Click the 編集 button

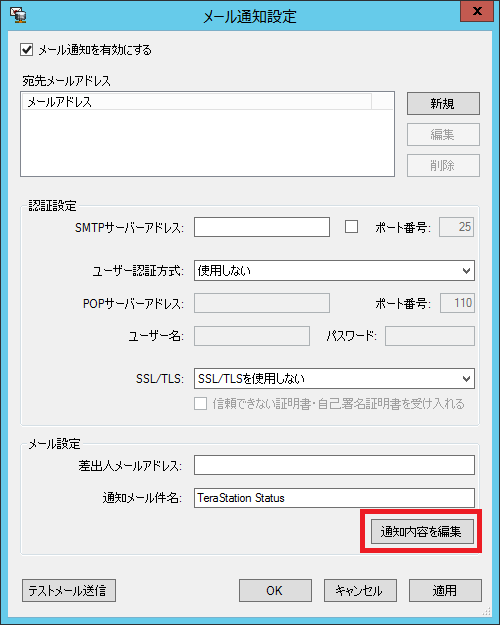(x=443, y=134)
